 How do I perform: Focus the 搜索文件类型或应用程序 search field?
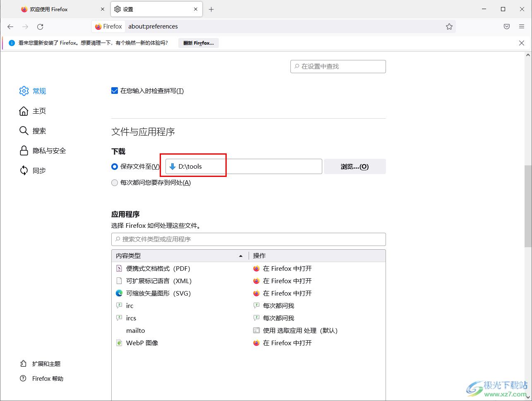[248, 239]
